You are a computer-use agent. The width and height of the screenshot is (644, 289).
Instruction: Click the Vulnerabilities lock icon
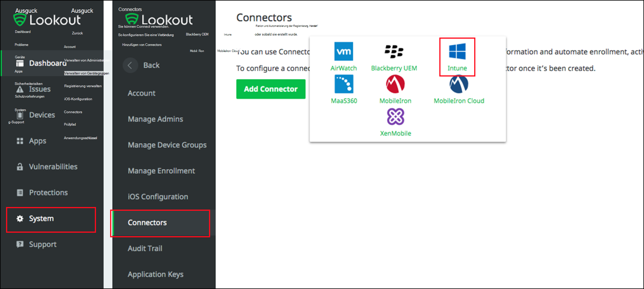click(20, 167)
